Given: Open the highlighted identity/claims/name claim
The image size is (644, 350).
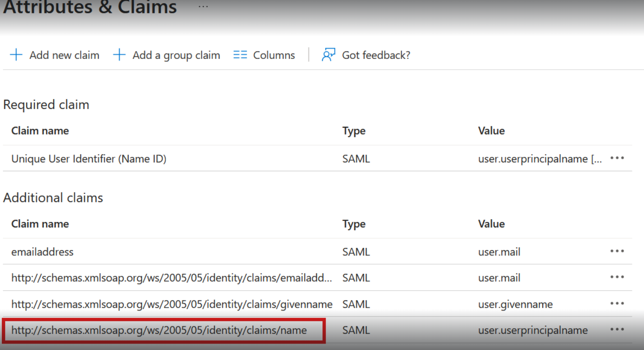Looking at the screenshot, I should (x=159, y=331).
